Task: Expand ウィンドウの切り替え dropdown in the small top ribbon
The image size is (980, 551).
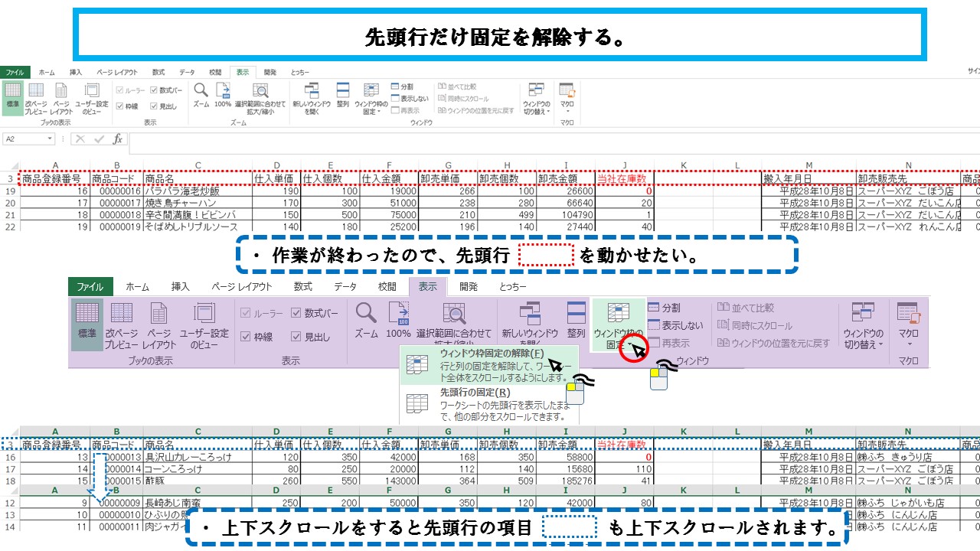Action: 536,98
